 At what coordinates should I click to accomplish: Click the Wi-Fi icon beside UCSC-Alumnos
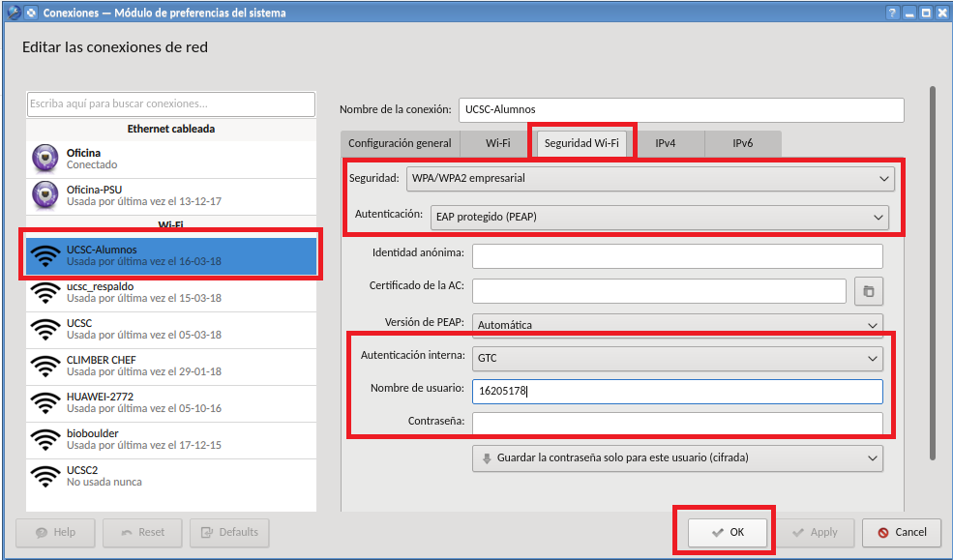tap(45, 255)
